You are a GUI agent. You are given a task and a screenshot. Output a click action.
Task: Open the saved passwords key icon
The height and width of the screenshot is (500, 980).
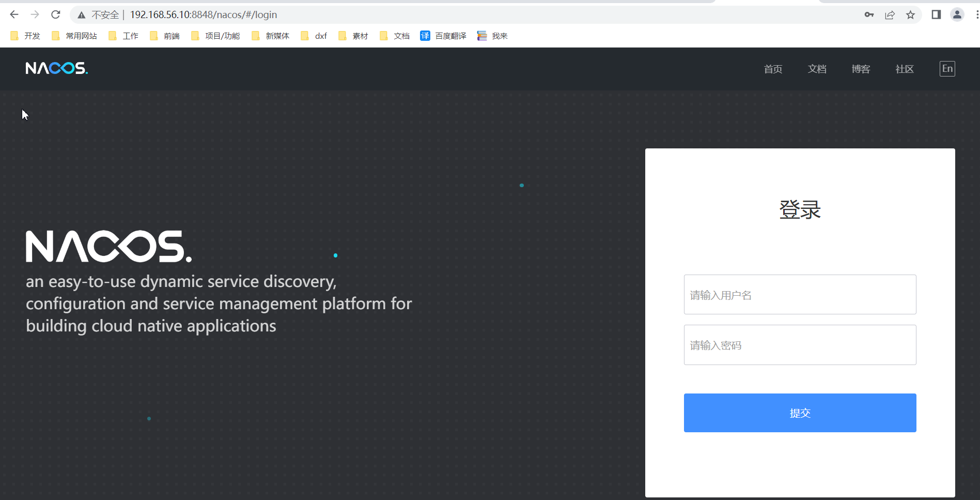click(x=869, y=15)
